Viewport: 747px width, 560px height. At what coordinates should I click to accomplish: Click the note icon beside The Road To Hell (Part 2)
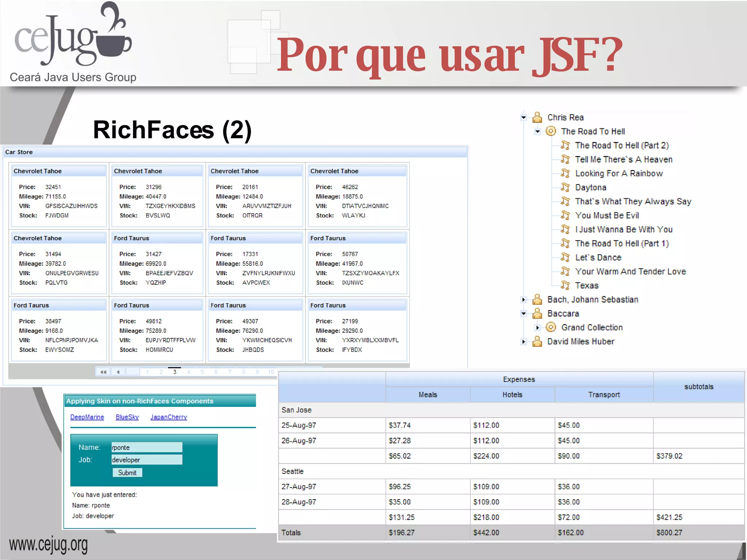pyautogui.click(x=565, y=145)
